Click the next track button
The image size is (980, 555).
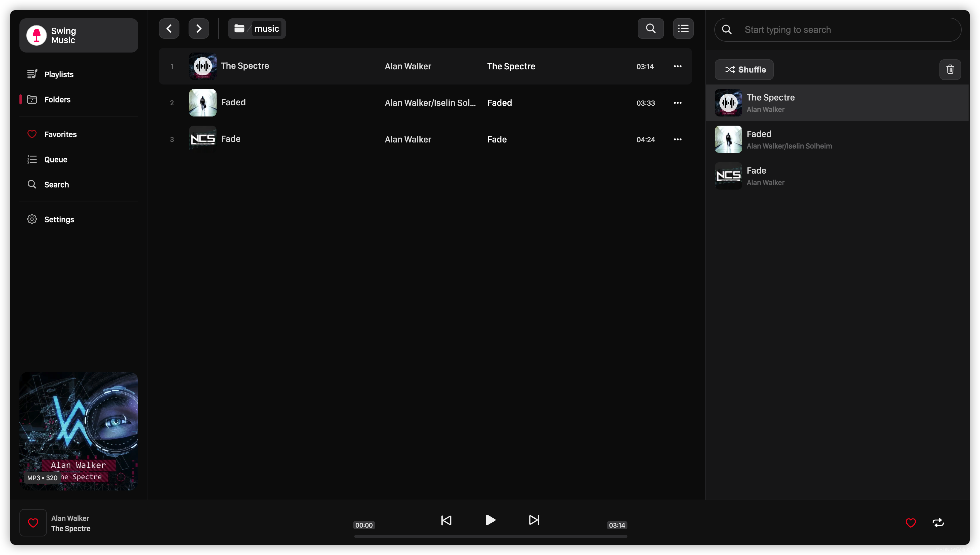534,519
